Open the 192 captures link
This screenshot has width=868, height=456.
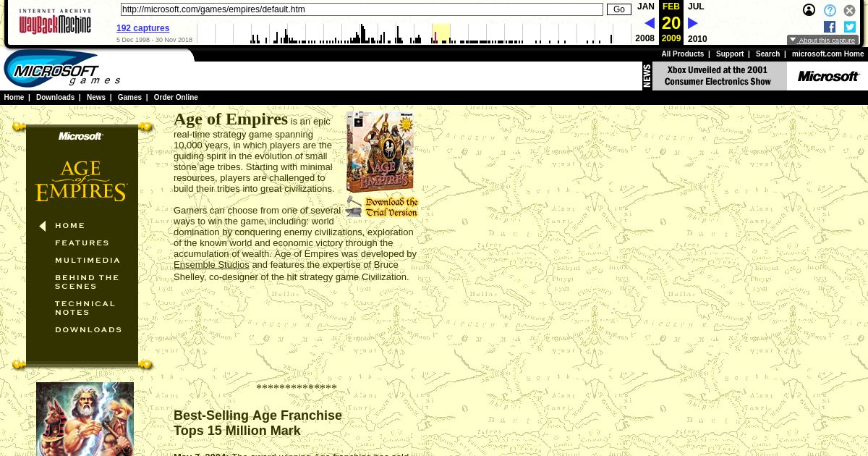coord(143,28)
